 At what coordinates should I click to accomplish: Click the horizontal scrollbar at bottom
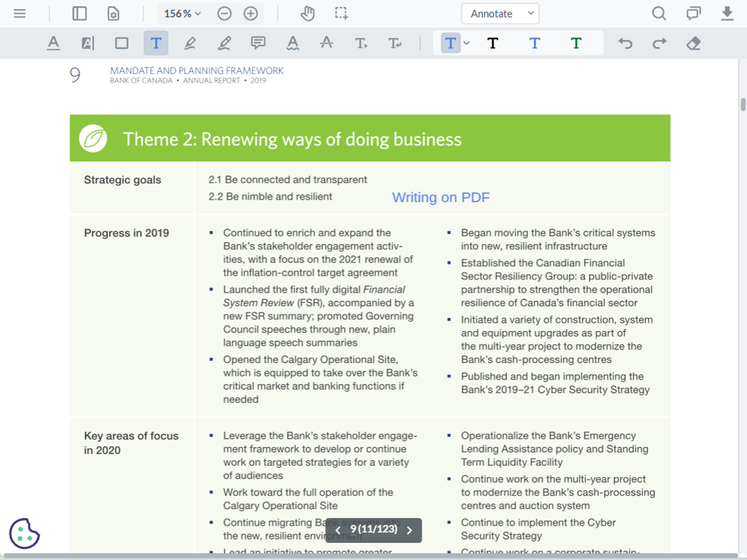pos(370,556)
